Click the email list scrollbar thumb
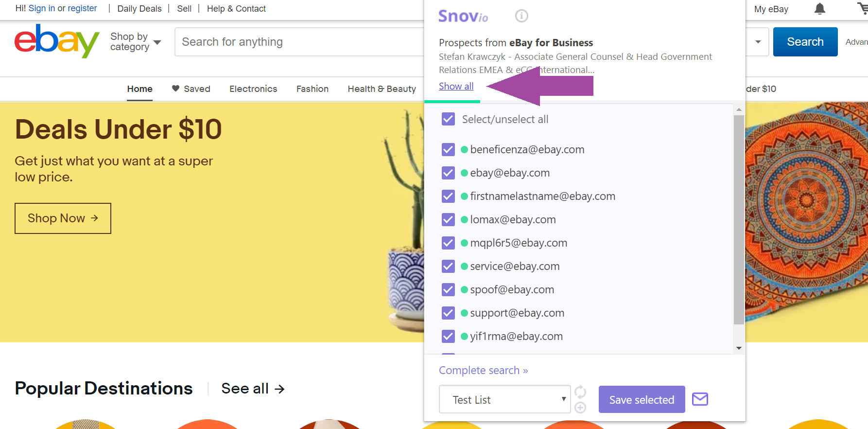Image resolution: width=868 pixels, height=429 pixels. [x=739, y=219]
